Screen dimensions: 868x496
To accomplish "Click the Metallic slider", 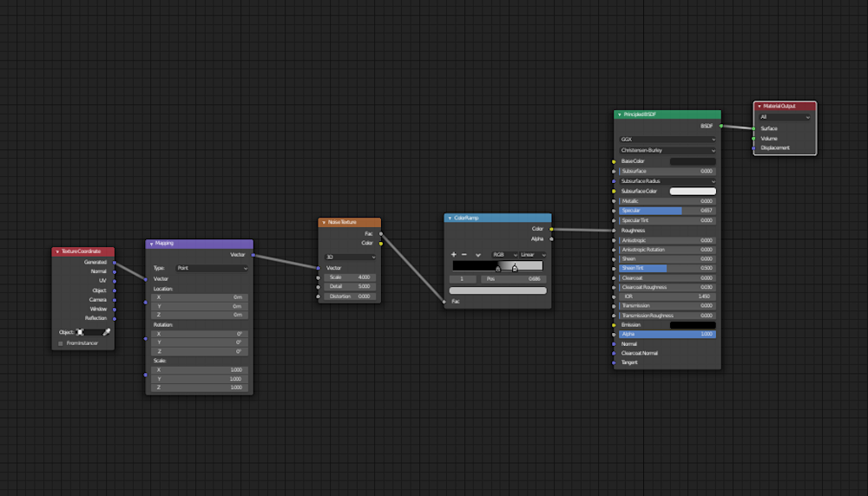I will click(x=667, y=201).
